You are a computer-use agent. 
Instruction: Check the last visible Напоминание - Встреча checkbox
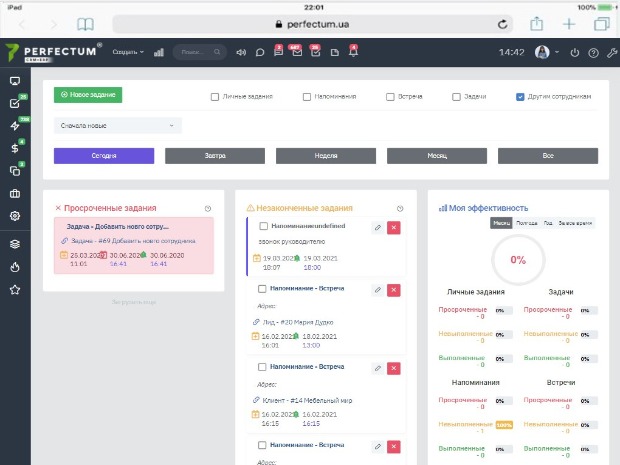(x=262, y=445)
